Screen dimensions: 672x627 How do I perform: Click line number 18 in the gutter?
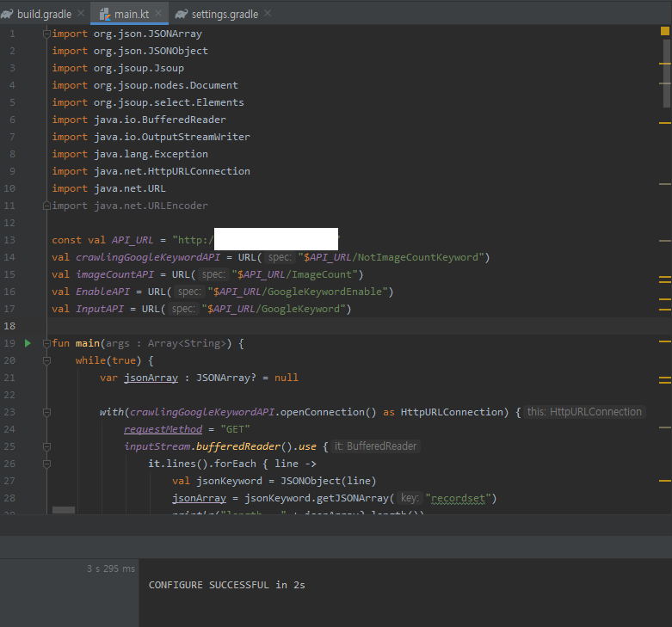coord(9,326)
